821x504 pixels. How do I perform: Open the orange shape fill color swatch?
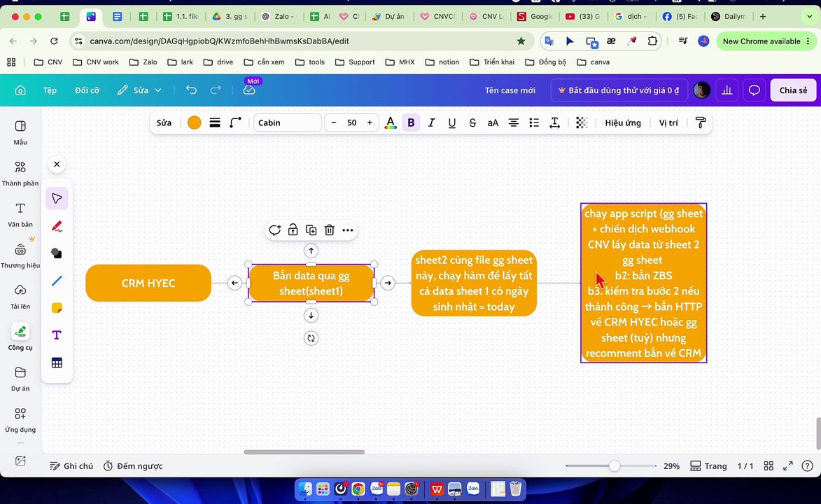[x=195, y=122]
